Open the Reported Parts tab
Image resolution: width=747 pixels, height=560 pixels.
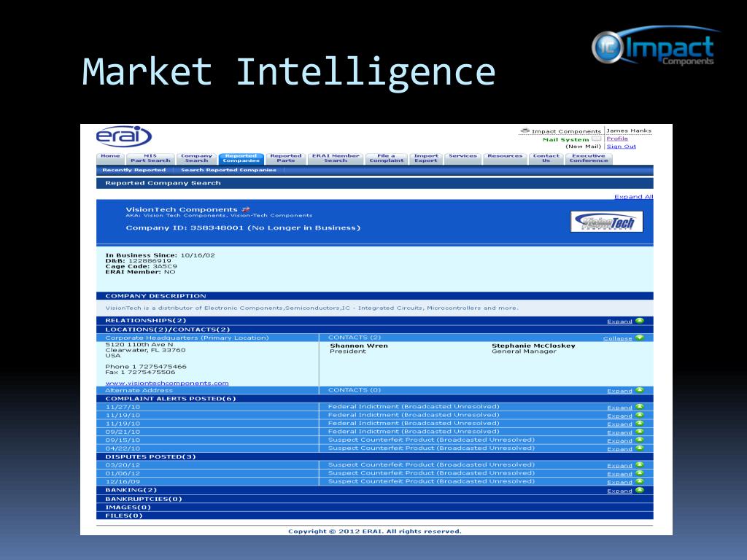coord(286,158)
